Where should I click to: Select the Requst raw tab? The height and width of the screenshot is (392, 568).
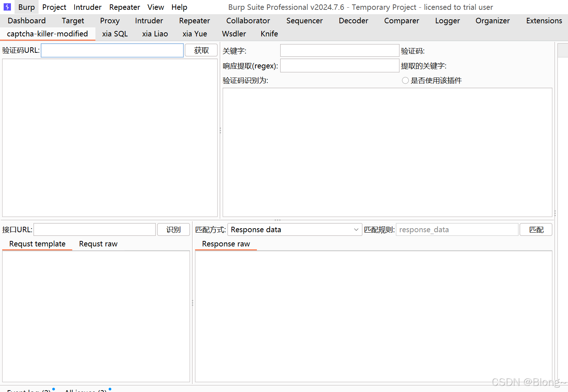pyautogui.click(x=98, y=244)
